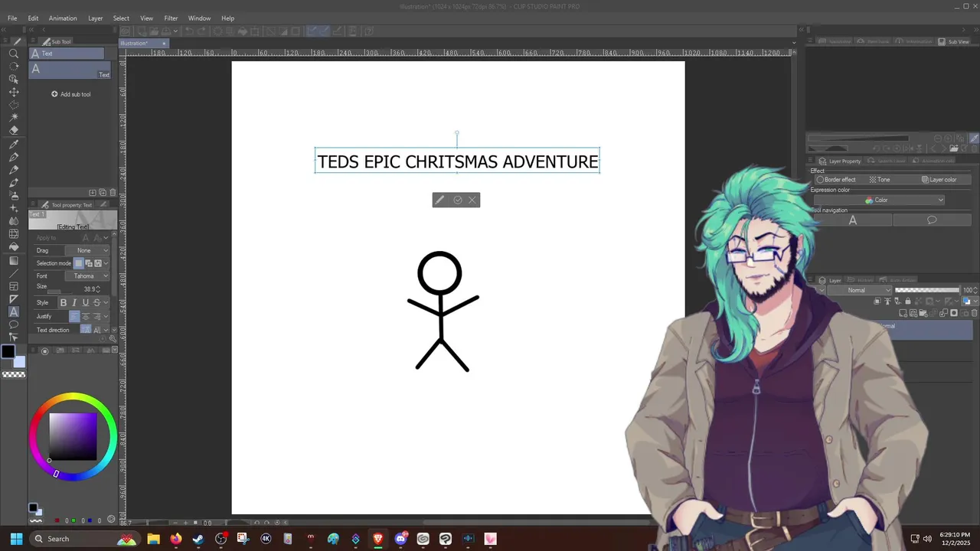The height and width of the screenshot is (551, 980).
Task: Open the Edit menu
Action: point(33,18)
